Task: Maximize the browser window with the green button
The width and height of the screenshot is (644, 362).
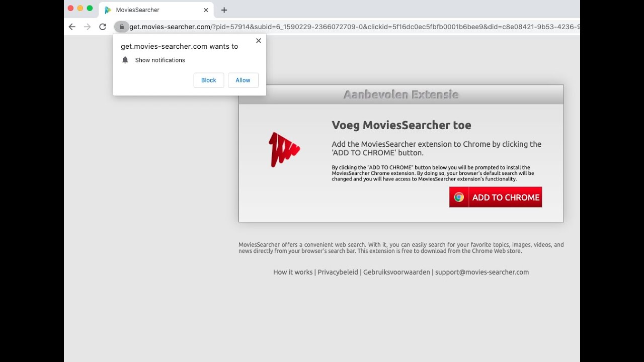Action: 90,8
